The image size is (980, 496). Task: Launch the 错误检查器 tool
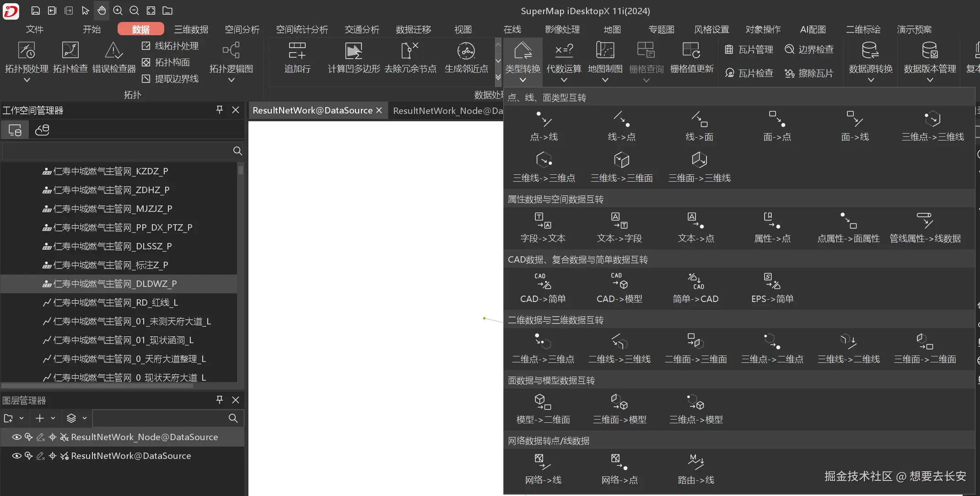point(114,57)
